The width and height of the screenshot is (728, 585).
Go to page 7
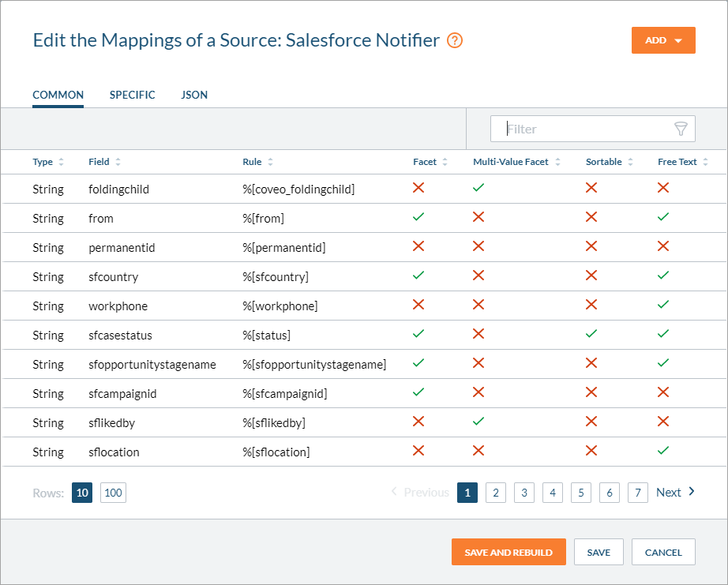(x=638, y=493)
